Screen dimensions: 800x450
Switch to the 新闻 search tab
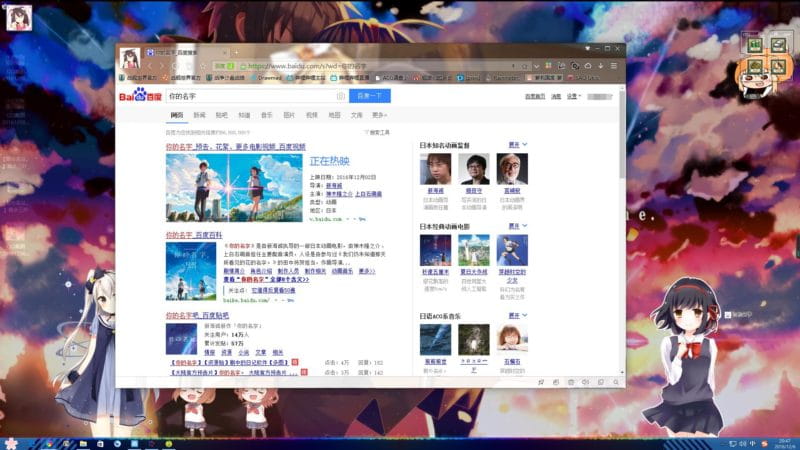[199, 115]
